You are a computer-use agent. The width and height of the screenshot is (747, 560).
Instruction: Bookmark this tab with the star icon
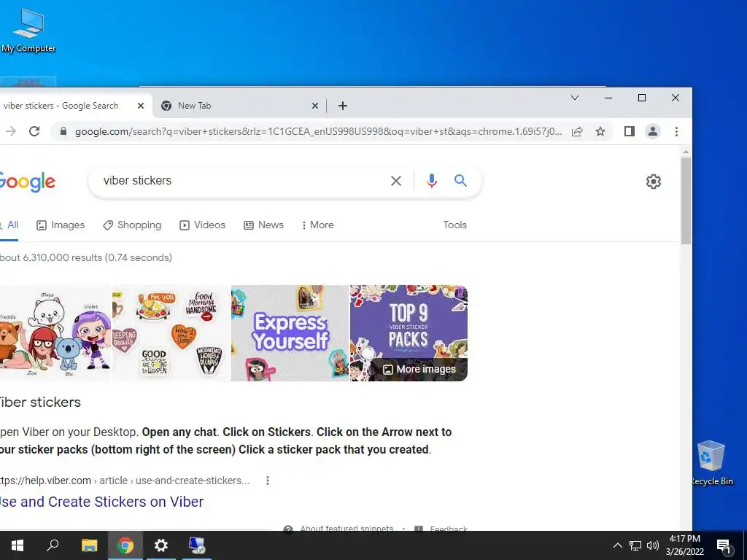[x=600, y=131]
